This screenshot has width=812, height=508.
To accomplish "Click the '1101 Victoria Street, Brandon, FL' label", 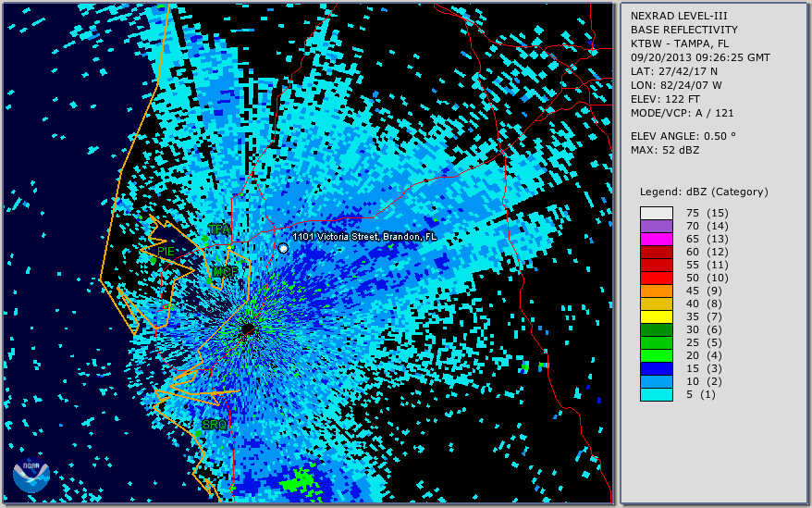I will (x=364, y=237).
